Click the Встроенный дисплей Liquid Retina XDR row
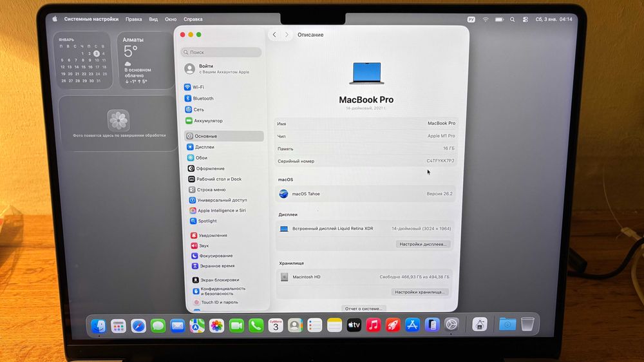 pyautogui.click(x=365, y=229)
